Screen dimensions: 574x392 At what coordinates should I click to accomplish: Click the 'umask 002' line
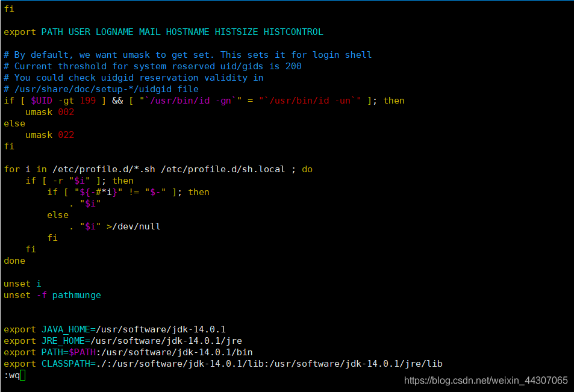click(49, 112)
